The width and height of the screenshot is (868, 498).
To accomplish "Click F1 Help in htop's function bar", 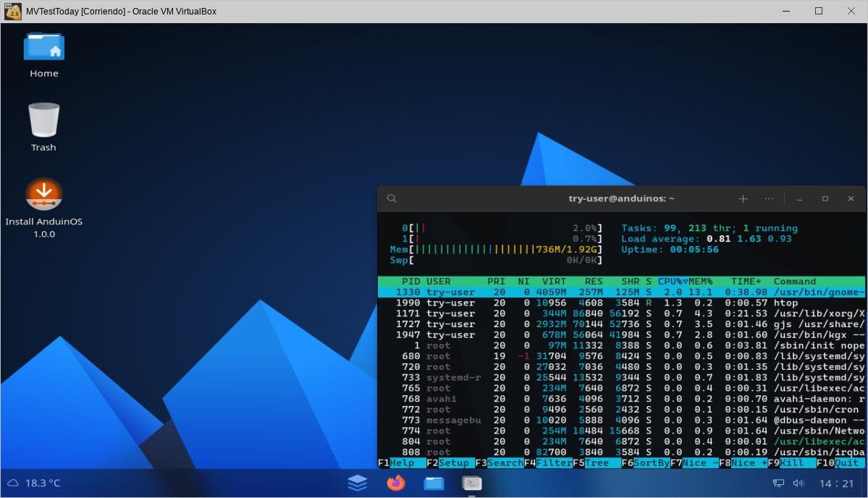I will [x=402, y=463].
